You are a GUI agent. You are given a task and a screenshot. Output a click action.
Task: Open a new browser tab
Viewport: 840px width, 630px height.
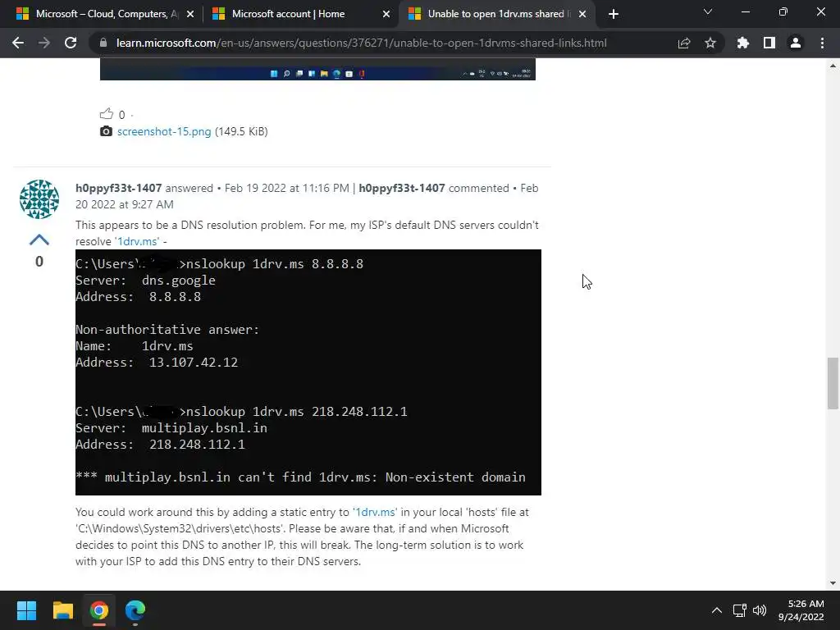pos(614,14)
